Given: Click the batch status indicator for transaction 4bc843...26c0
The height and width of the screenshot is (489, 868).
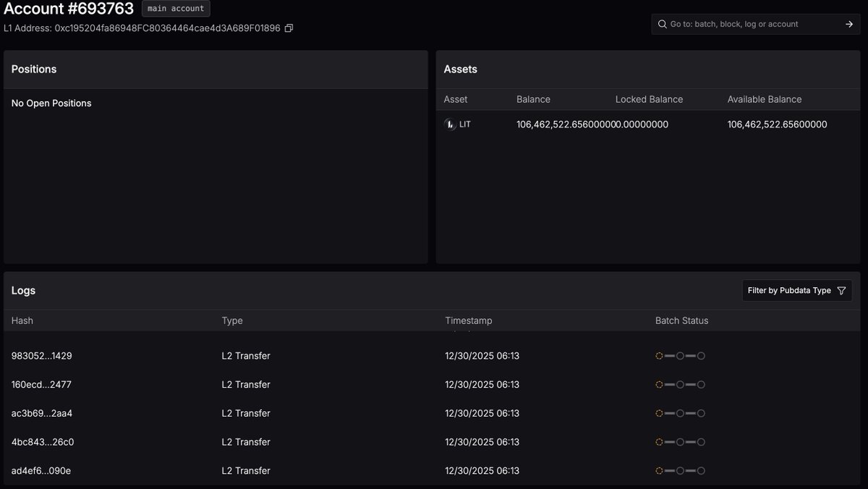Looking at the screenshot, I should pos(680,441).
